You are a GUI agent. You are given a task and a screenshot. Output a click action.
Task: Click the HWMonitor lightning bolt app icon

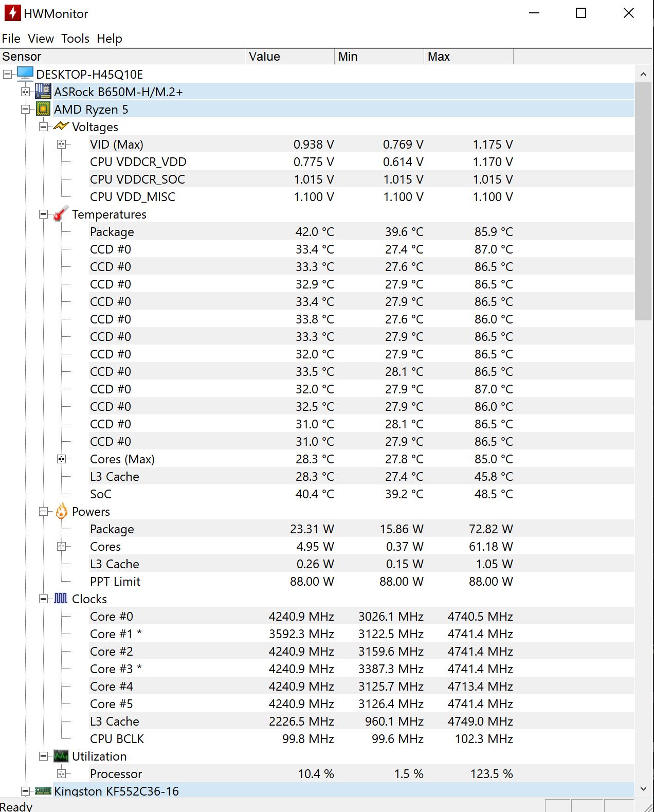[x=12, y=13]
